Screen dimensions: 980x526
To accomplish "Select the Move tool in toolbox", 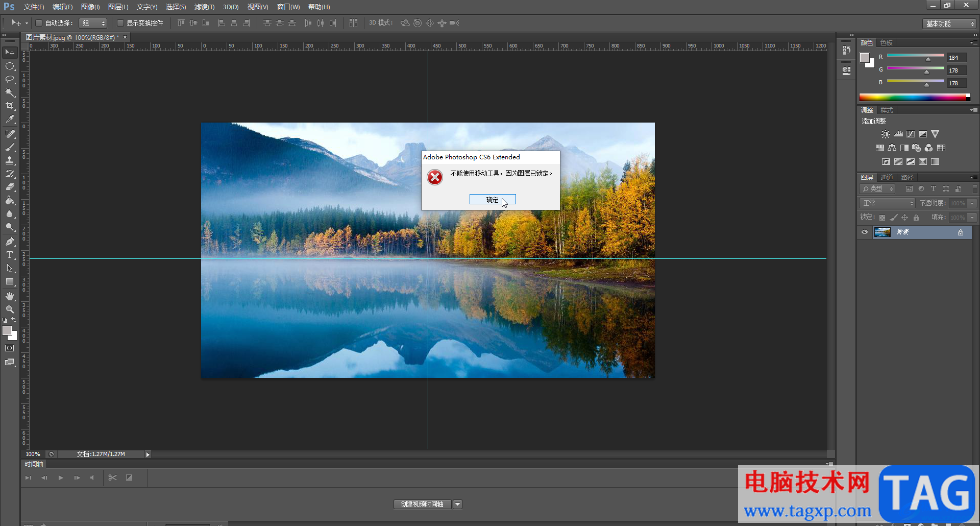I will coord(10,53).
